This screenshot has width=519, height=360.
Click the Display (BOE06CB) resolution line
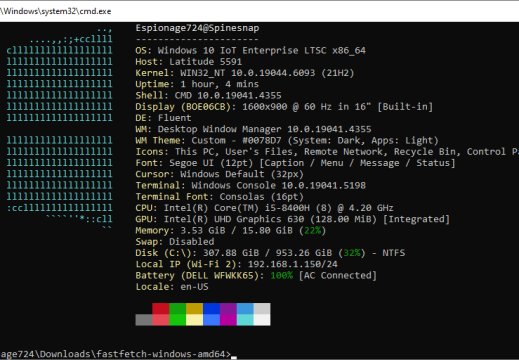click(284, 107)
